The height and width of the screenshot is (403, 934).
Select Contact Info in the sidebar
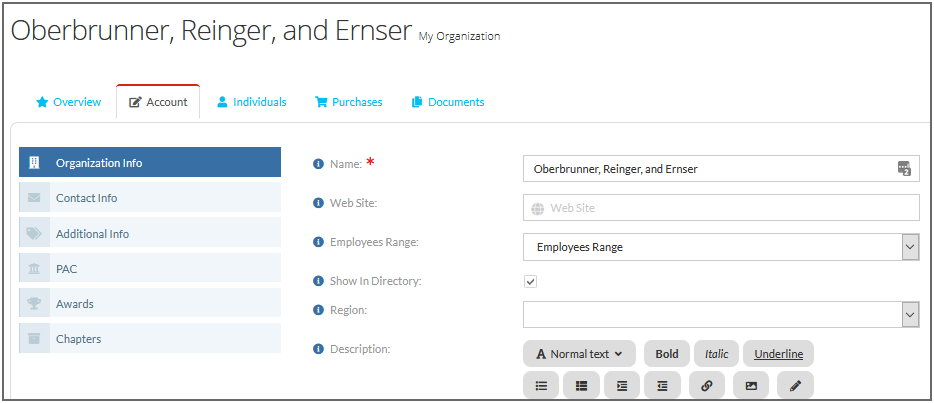(x=150, y=198)
